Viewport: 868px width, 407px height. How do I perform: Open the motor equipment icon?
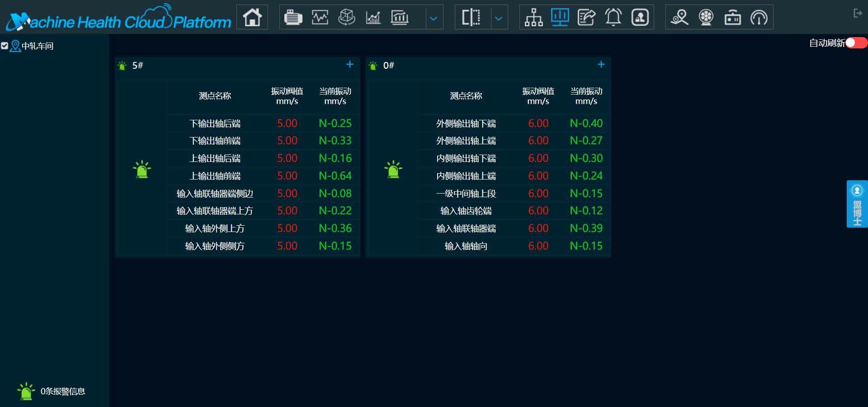(x=293, y=18)
